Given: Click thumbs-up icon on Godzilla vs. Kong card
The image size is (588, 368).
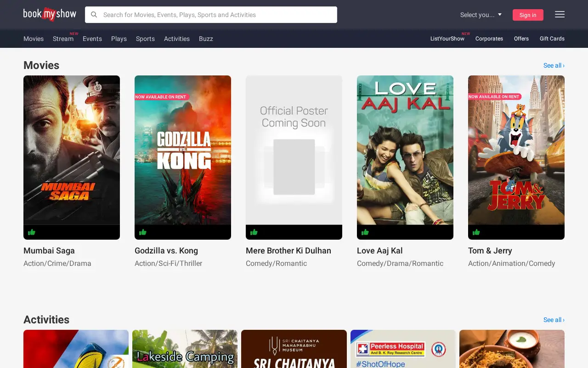Looking at the screenshot, I should click(143, 232).
